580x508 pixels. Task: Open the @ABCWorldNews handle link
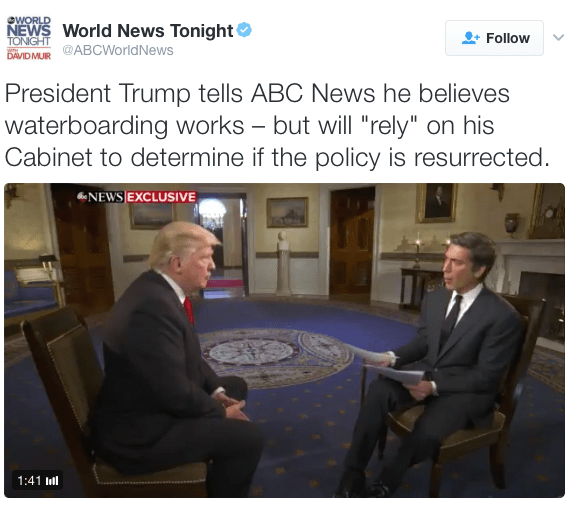click(118, 50)
